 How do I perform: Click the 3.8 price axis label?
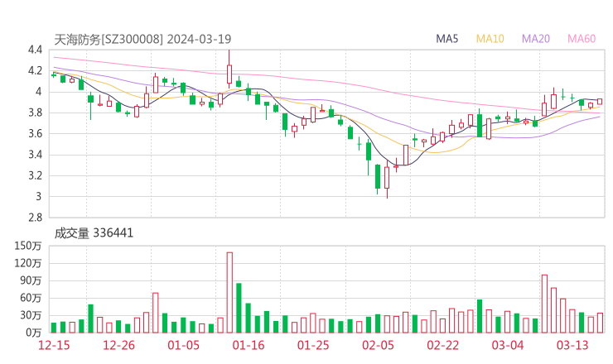[35, 113]
